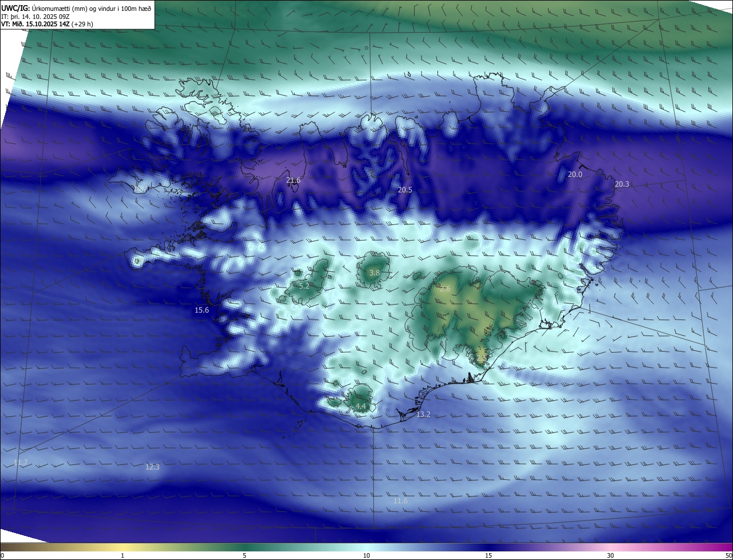Click the 3.8 value over the green area
The width and height of the screenshot is (733, 560).
[x=375, y=273]
